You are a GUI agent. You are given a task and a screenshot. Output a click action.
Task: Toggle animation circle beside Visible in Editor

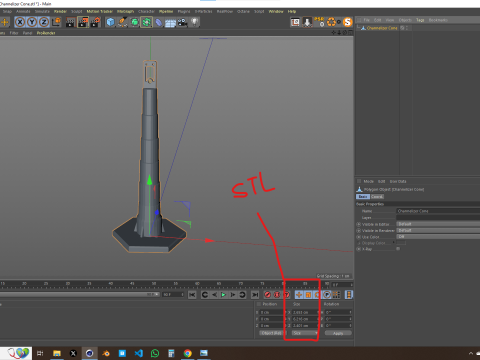tap(359, 224)
